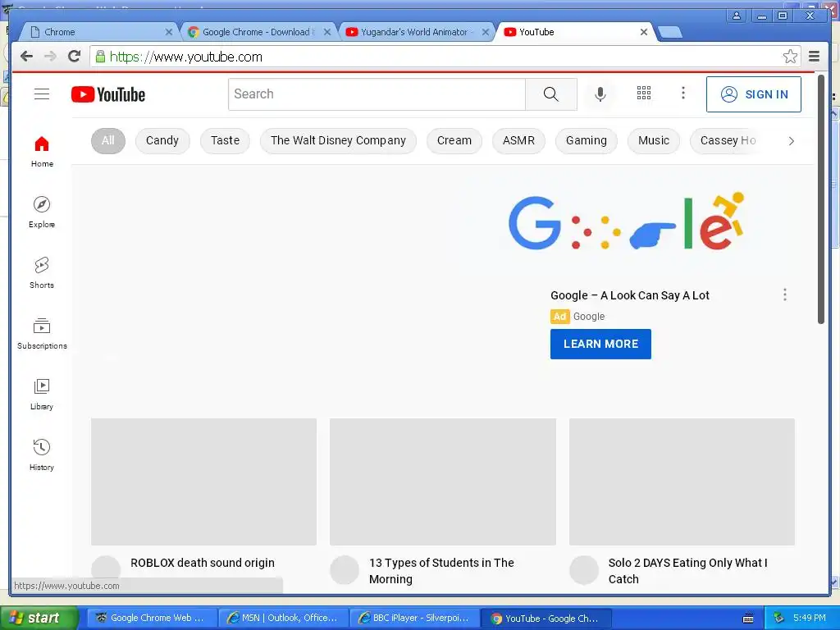The height and width of the screenshot is (630, 840).
Task: Click the browser Back arrow
Action: [x=26, y=57]
